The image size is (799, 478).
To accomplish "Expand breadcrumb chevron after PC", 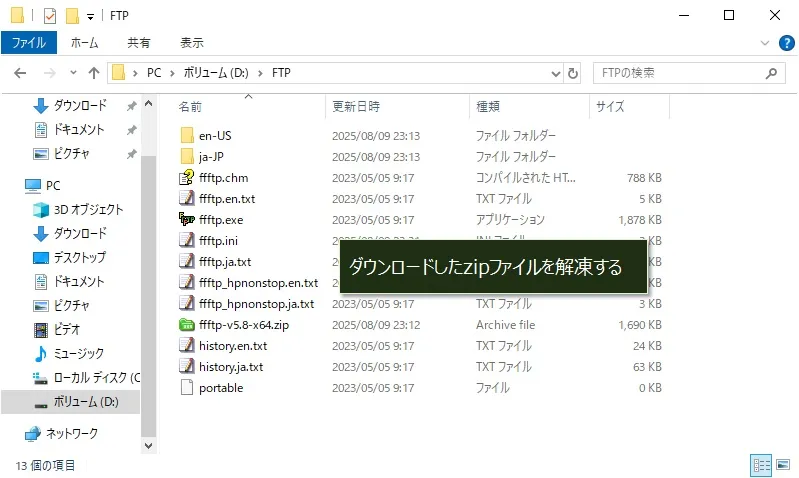I will [172, 73].
